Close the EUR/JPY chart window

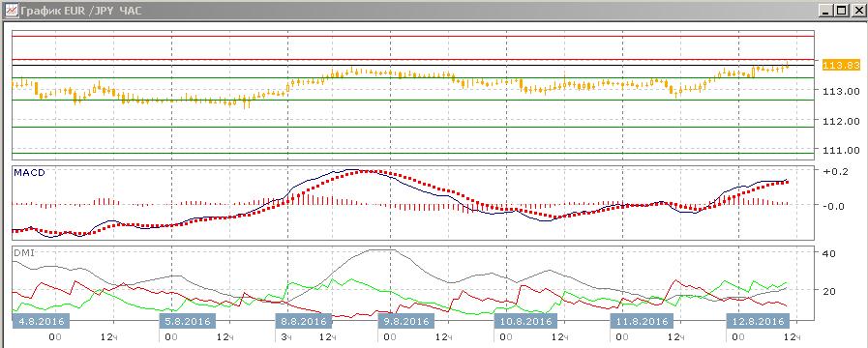click(856, 10)
